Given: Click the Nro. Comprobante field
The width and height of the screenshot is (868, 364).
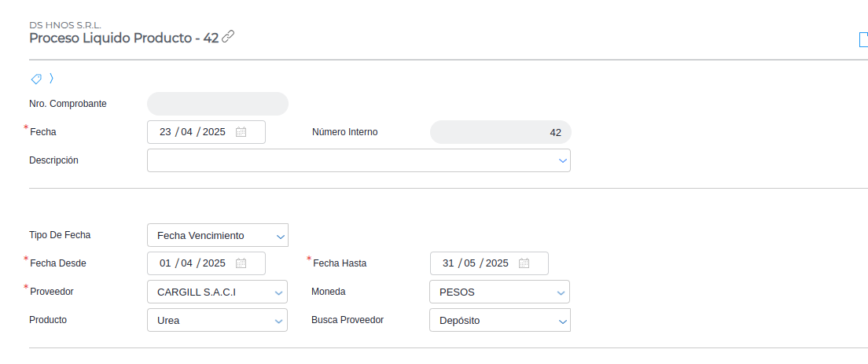Looking at the screenshot, I should point(218,104).
